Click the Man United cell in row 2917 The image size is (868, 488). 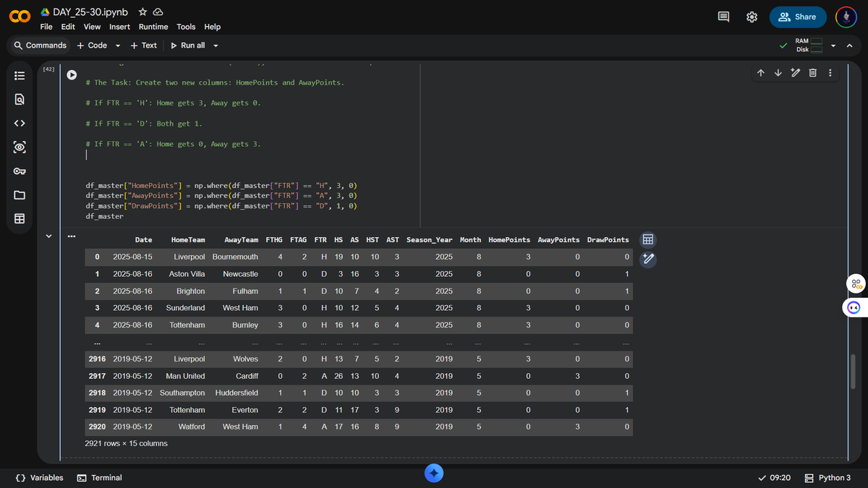[x=185, y=376]
